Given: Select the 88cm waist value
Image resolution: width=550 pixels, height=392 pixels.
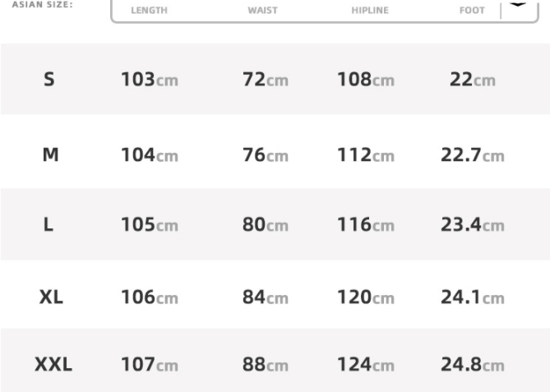Looking at the screenshot, I should (265, 364).
